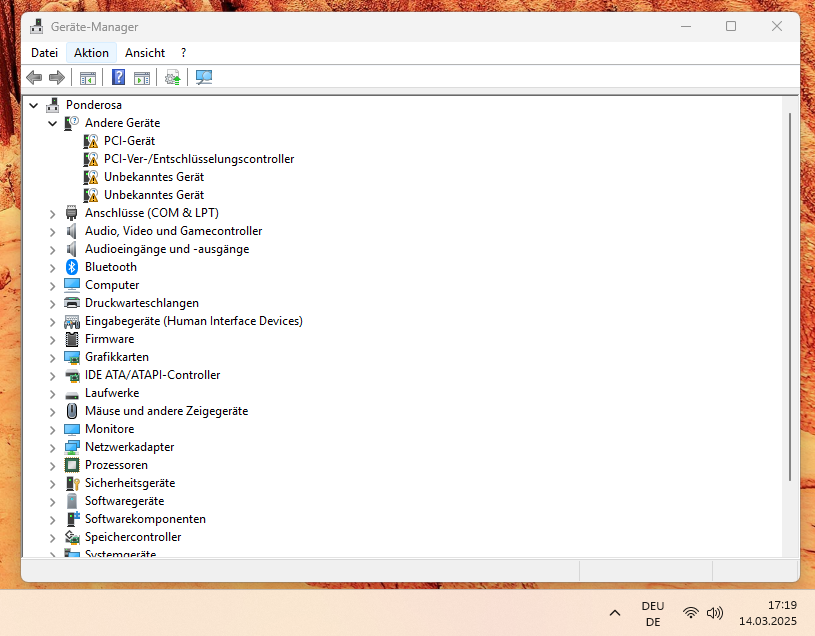Click the Speichercontroller icon

72,537
